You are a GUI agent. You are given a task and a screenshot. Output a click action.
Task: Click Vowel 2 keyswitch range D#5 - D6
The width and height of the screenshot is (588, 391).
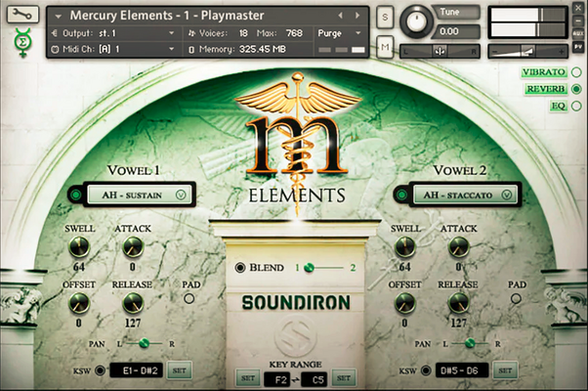462,370
